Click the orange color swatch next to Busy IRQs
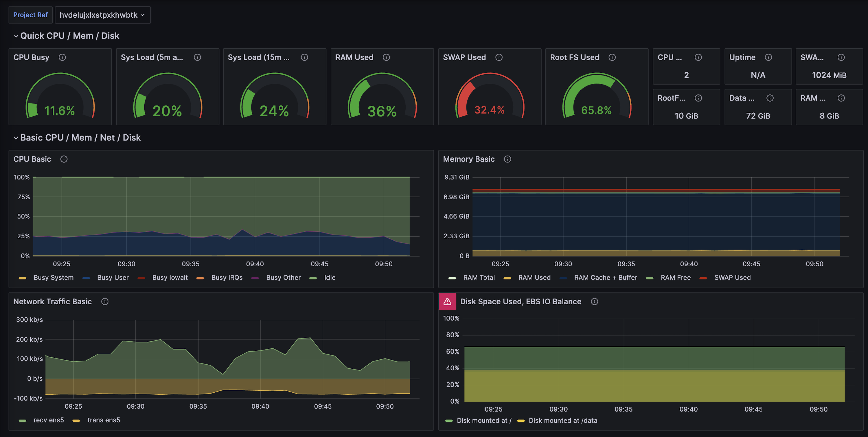Image resolution: width=868 pixels, height=437 pixels. 200,277
